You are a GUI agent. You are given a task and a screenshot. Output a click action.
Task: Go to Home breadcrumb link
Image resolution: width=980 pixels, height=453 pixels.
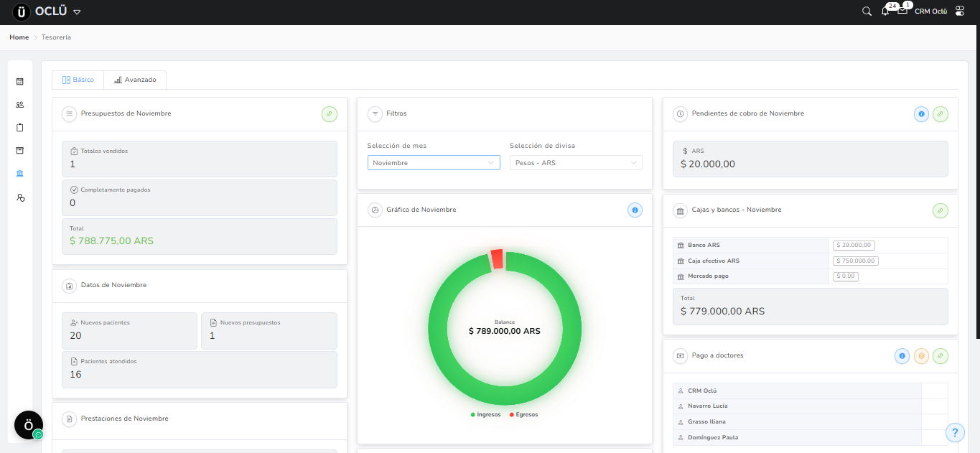19,37
